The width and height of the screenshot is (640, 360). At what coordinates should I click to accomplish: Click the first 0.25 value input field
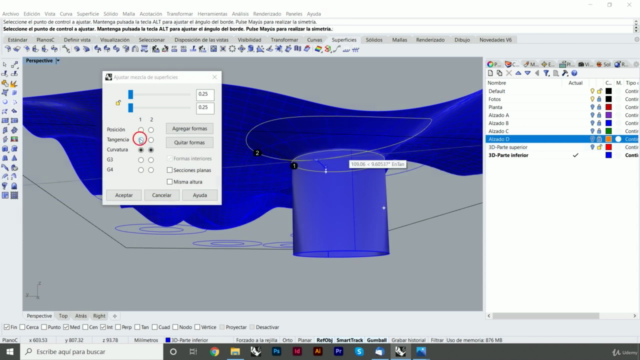click(x=205, y=94)
